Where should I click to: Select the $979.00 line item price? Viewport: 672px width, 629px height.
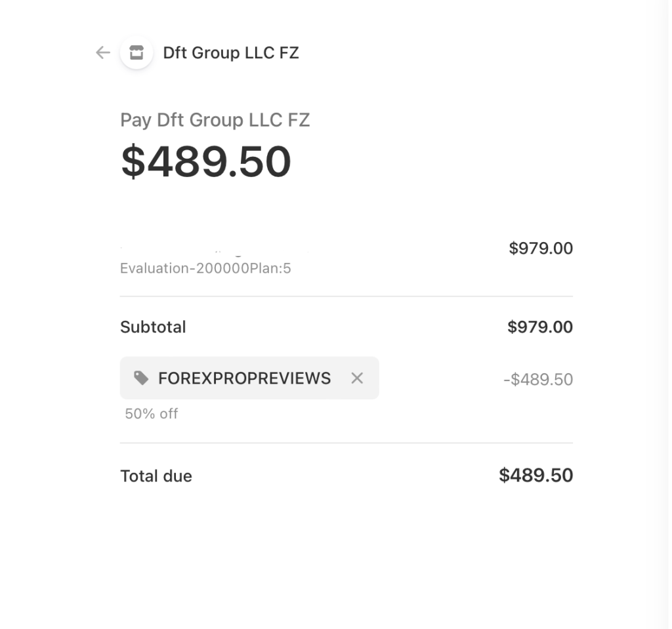tap(539, 248)
